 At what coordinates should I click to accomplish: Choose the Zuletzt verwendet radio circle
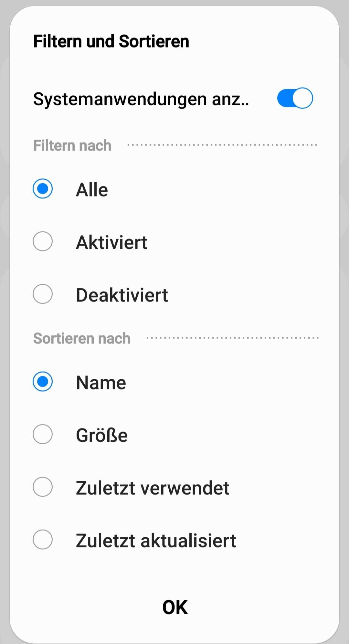(43, 487)
